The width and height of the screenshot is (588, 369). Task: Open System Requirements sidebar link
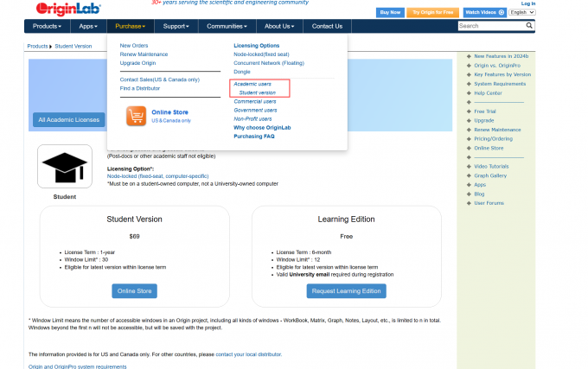[x=500, y=84]
